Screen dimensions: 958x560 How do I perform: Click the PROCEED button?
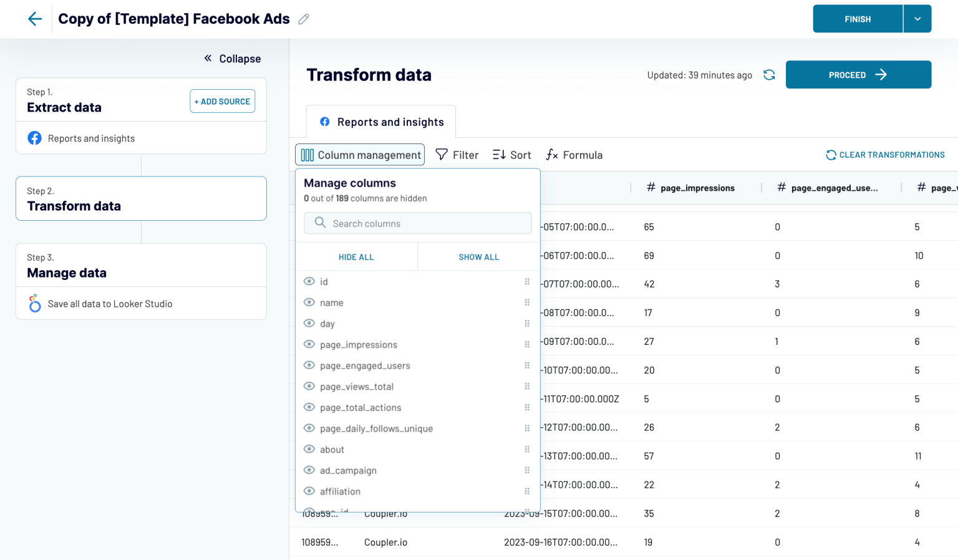pyautogui.click(x=858, y=75)
